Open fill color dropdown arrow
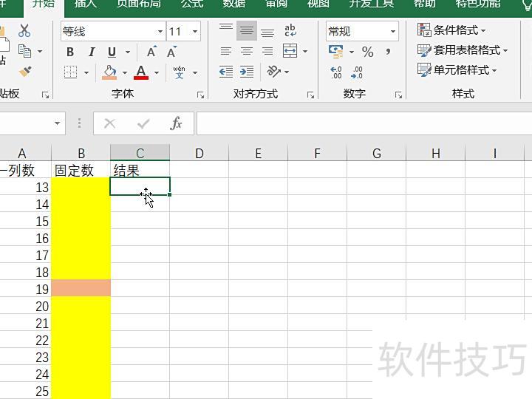Screen dimensions: 532x399 tap(125, 72)
